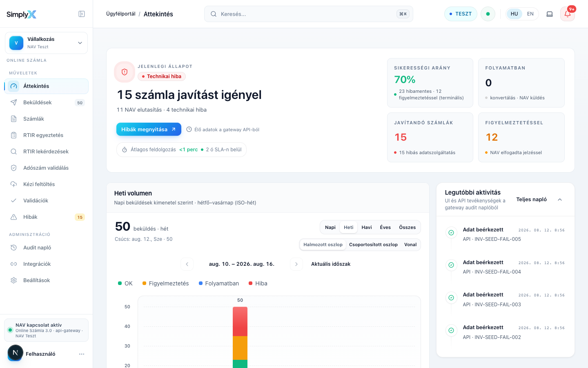
Task: Click the Áttekintés gauge icon
Action: coord(14,86)
